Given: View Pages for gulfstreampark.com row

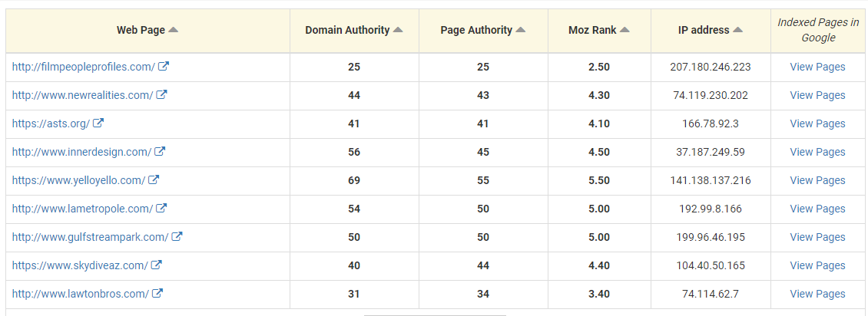Looking at the screenshot, I should [x=817, y=237].
